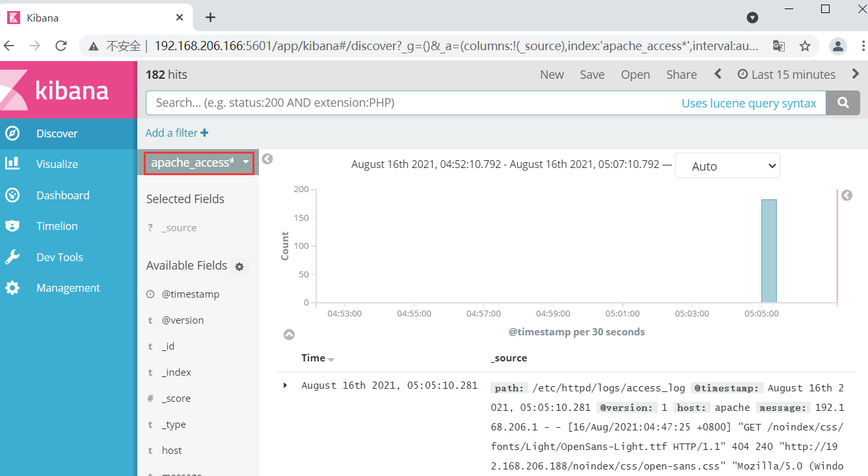Click the Kibana logo
Screen dimensions: 868x476
(68, 90)
